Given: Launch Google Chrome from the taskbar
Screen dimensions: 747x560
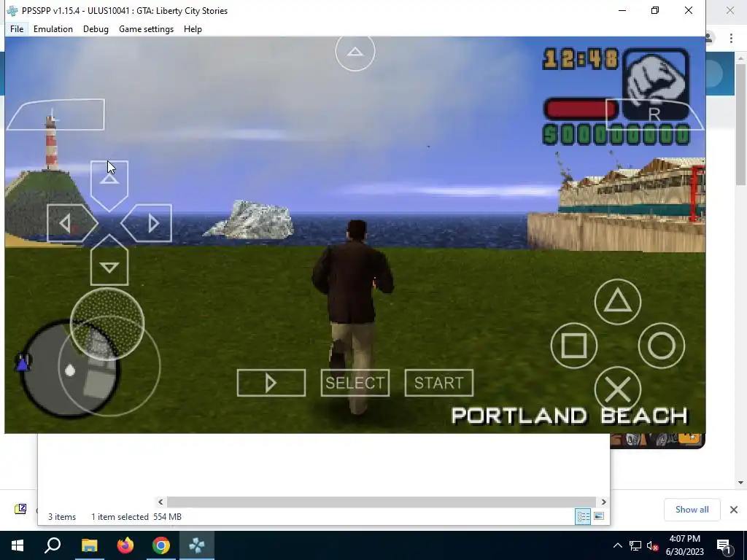Looking at the screenshot, I should coord(161,545).
